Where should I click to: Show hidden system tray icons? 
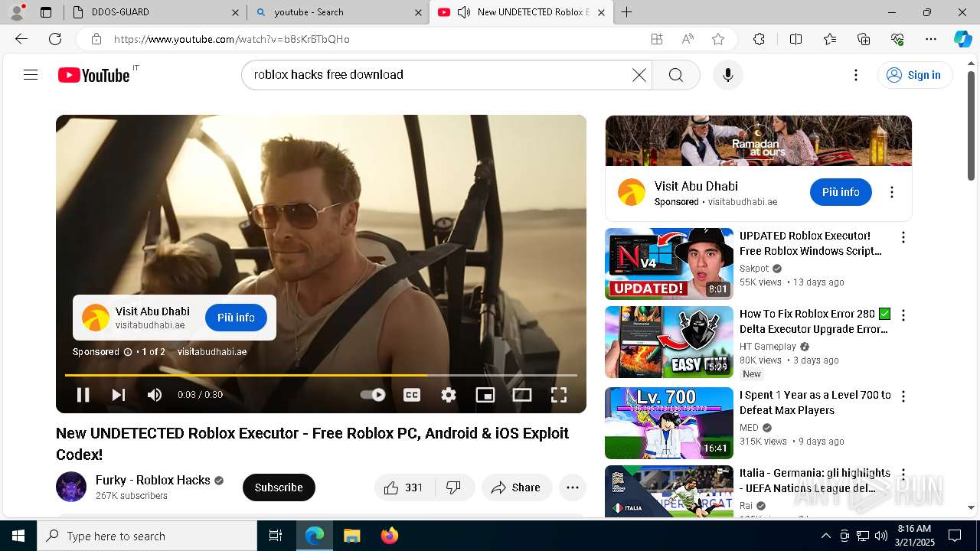(x=825, y=536)
